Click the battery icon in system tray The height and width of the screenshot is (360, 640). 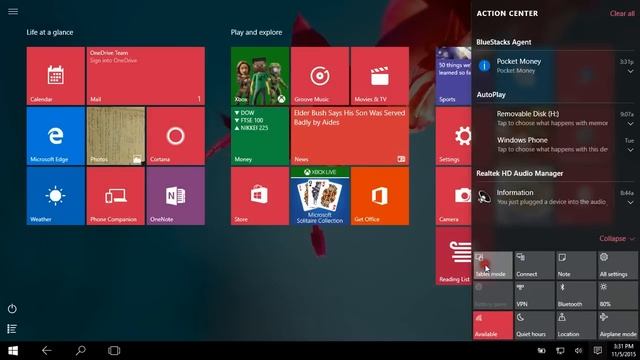click(x=541, y=351)
